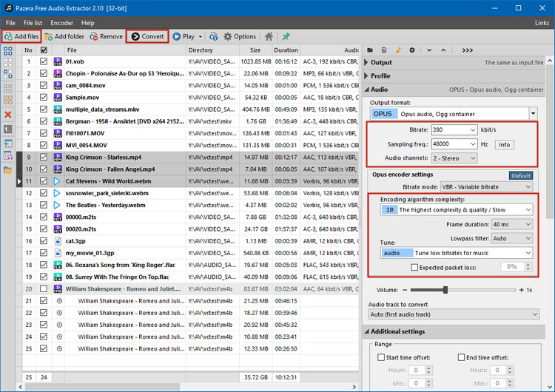Click the sidebar green arrow import icon
555x392 pixels.
coord(8,143)
